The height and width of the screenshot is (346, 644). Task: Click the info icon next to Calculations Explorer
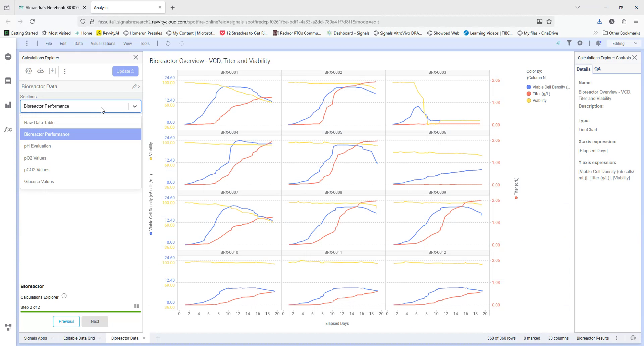point(64,296)
